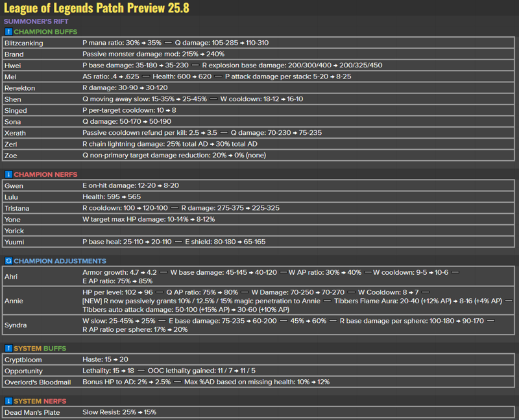Select the Gwen champion name
The height and width of the screenshot is (420, 519).
(x=14, y=186)
